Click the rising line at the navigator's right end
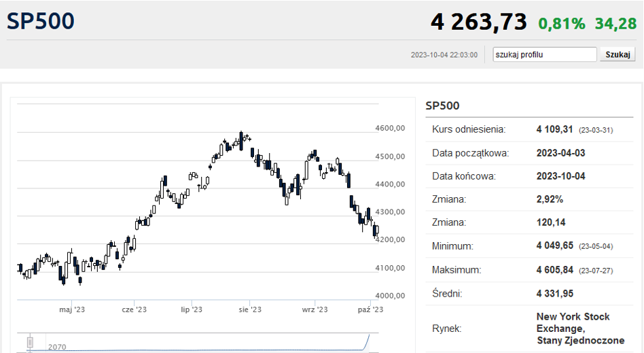 [369, 340]
